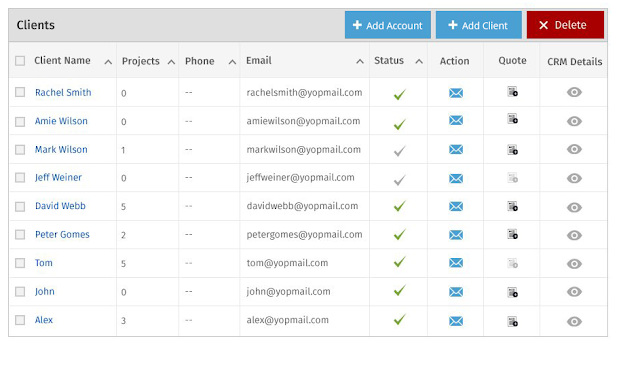The image size is (640, 368).
Task: Click the quote icon in Alex's row
Action: [513, 321]
